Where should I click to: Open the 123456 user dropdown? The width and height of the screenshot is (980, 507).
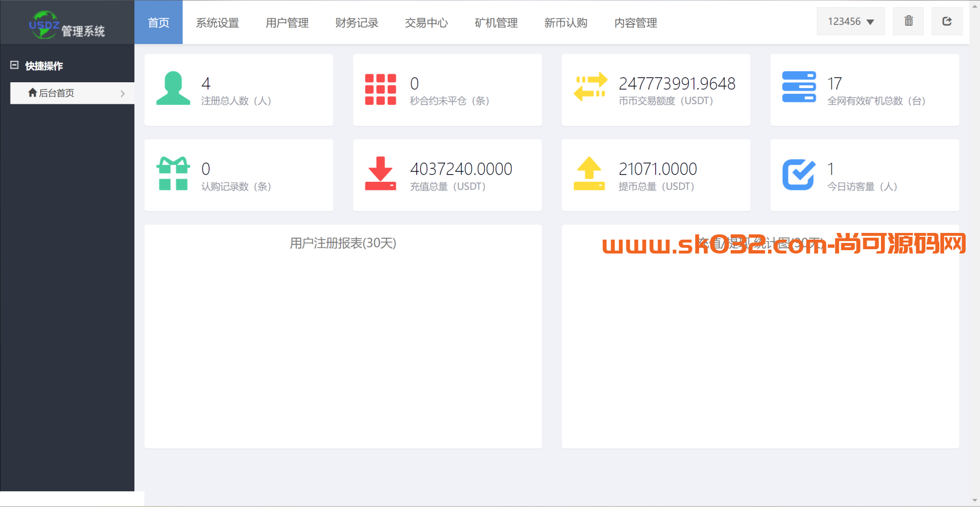click(850, 22)
